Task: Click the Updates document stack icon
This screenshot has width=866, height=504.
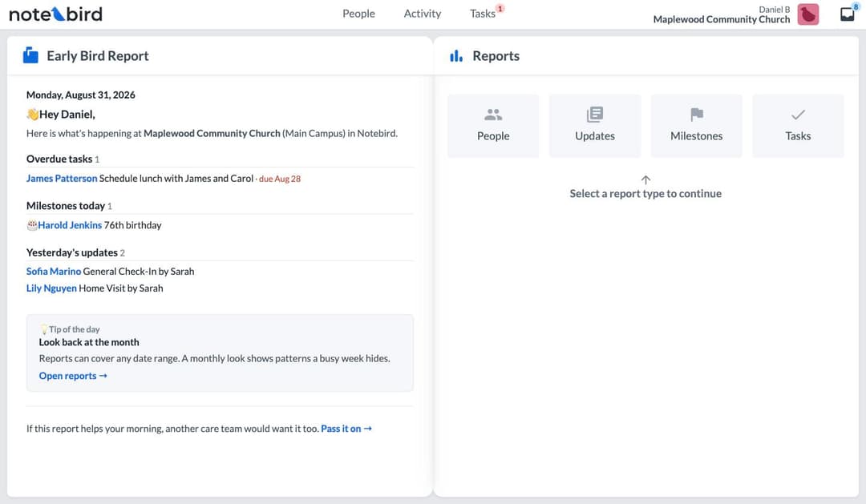Action: 595,115
